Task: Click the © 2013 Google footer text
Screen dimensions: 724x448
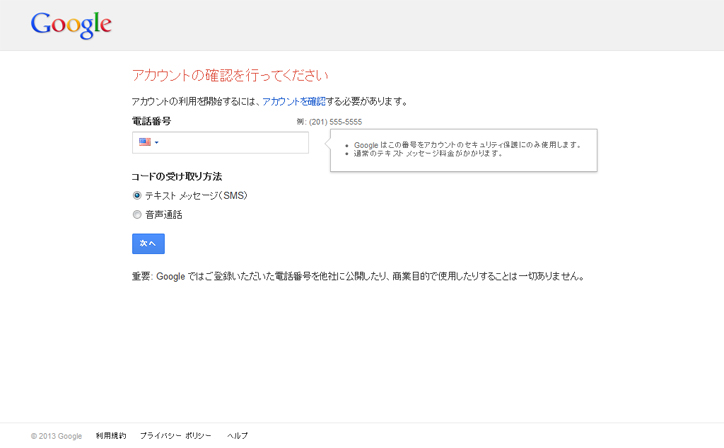Action: 56,436
